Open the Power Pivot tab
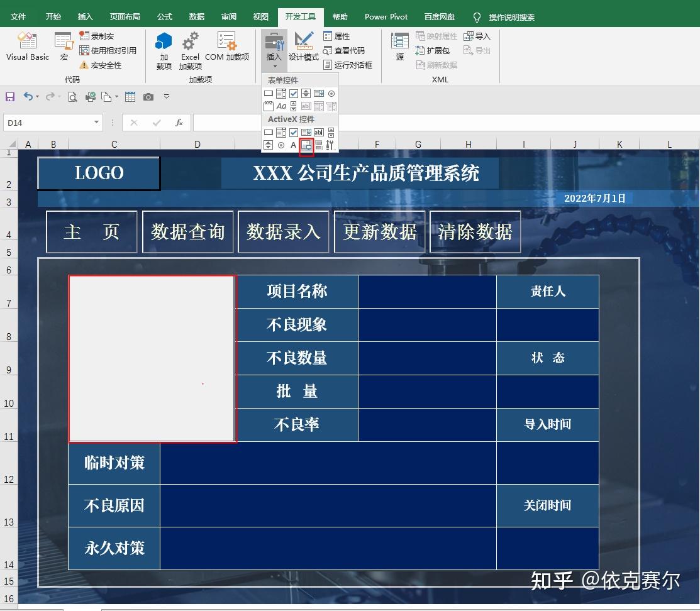The height and width of the screenshot is (611, 700). pos(386,16)
